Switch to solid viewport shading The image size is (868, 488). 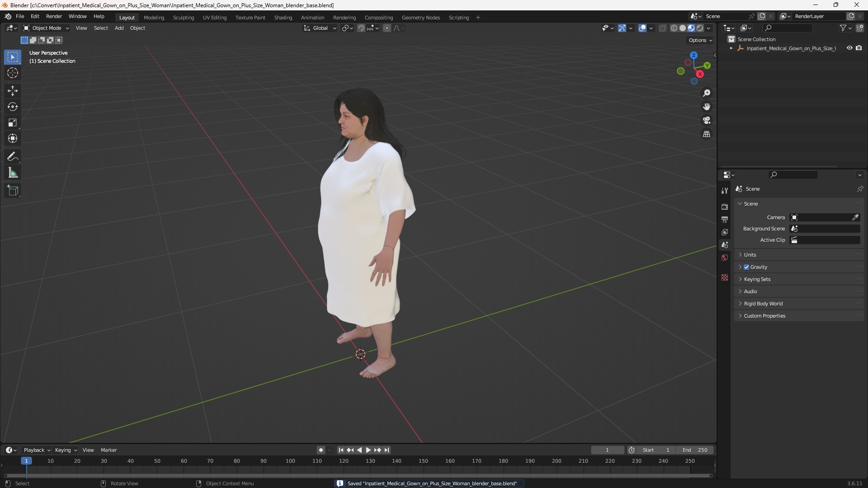683,28
